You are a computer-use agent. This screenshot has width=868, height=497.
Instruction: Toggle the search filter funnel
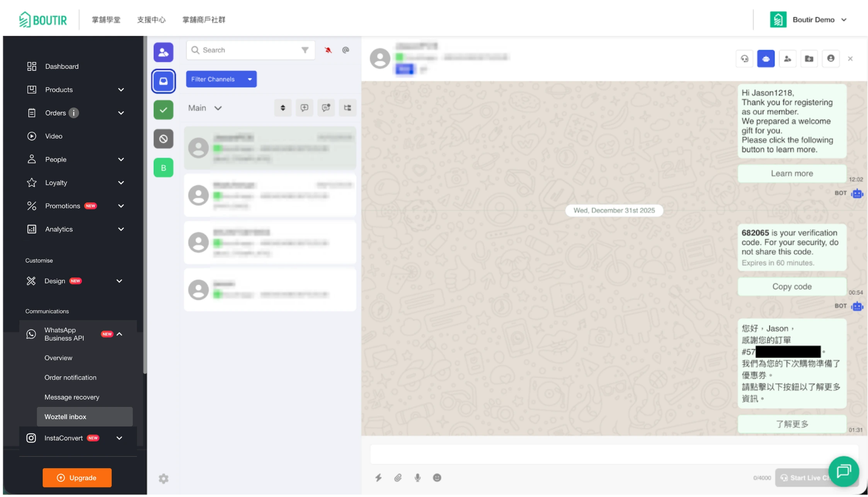[305, 50]
